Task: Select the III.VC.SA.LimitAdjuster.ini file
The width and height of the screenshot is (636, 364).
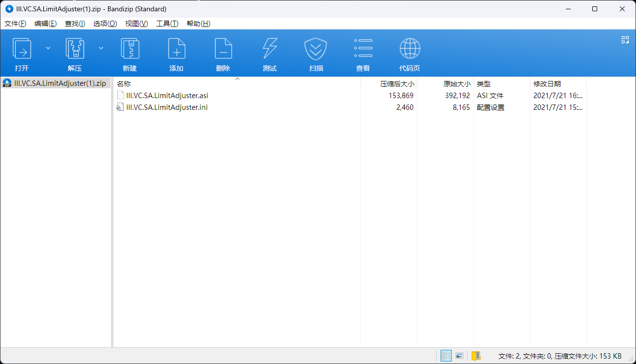Action: (x=167, y=107)
